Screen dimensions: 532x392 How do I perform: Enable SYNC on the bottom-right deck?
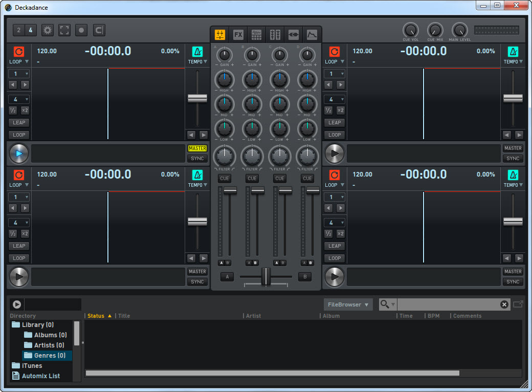[513, 281]
